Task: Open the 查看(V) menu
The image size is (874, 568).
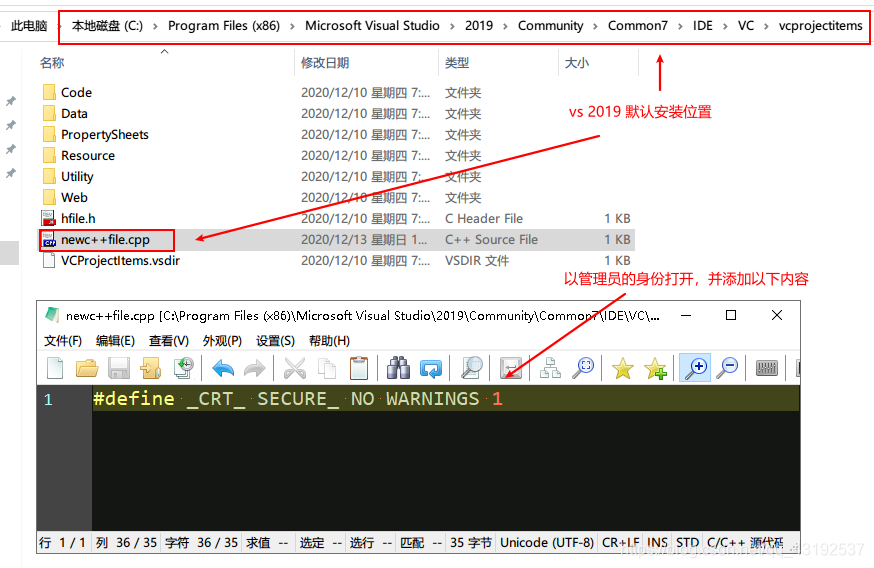Action: pyautogui.click(x=169, y=341)
